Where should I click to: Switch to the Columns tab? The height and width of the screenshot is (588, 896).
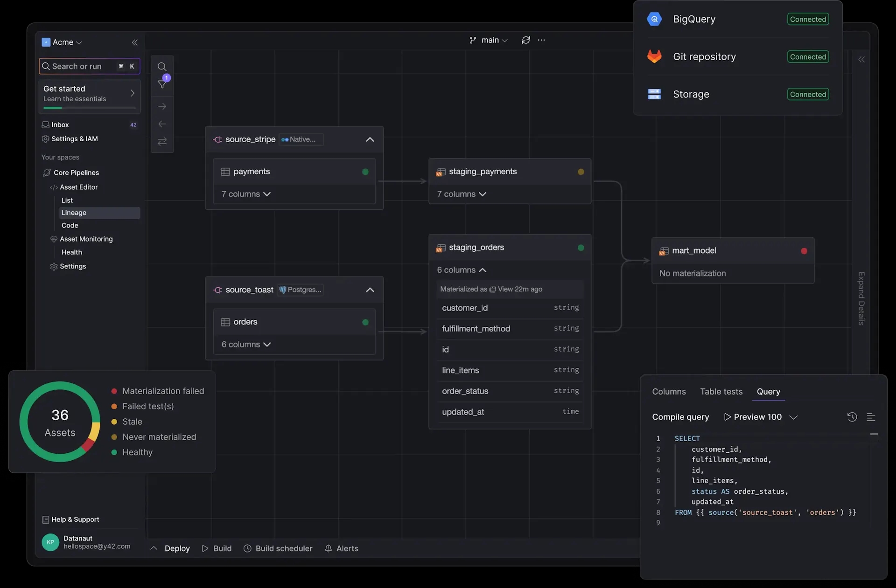coord(669,392)
